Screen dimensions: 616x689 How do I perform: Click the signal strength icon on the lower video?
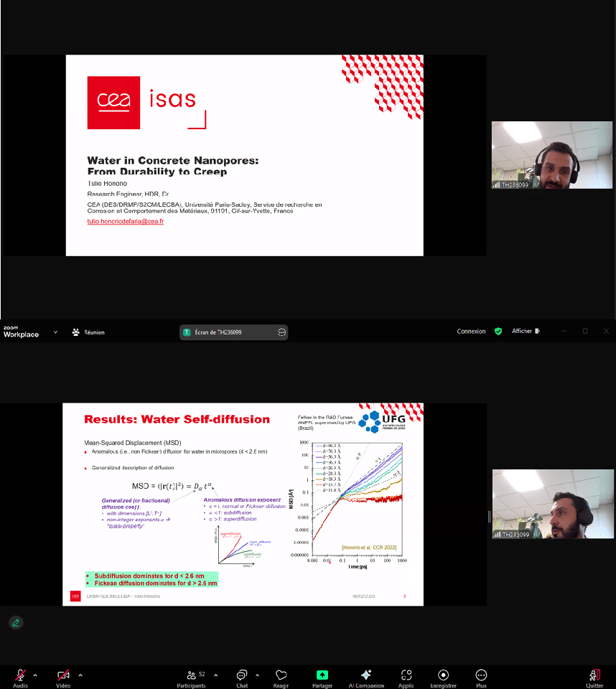click(498, 534)
